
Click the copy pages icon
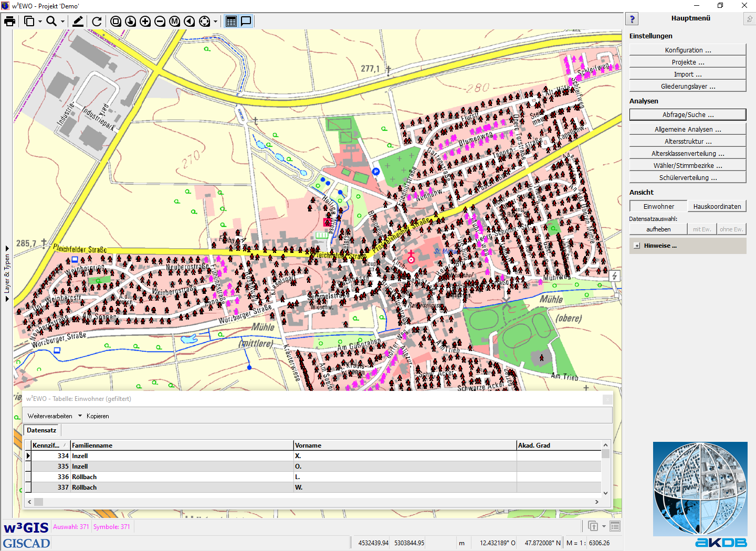(x=29, y=21)
